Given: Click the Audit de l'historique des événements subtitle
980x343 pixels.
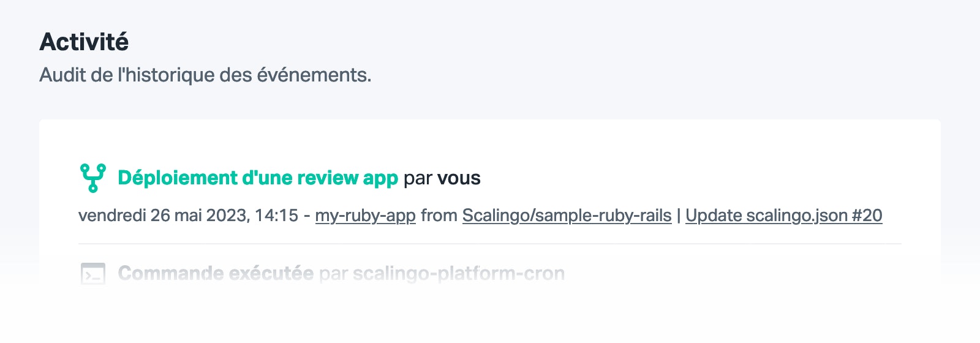Looking at the screenshot, I should pos(206,75).
